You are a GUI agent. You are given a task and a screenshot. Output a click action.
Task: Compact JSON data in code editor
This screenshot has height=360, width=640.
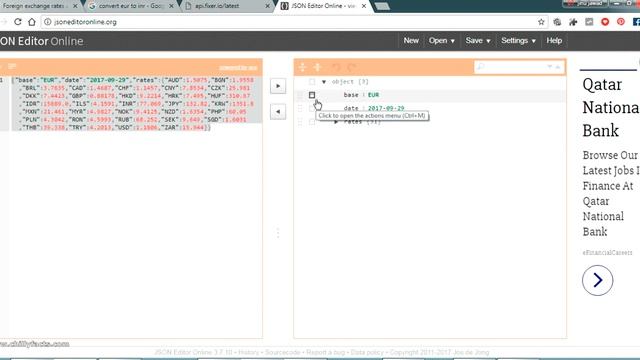[12, 67]
